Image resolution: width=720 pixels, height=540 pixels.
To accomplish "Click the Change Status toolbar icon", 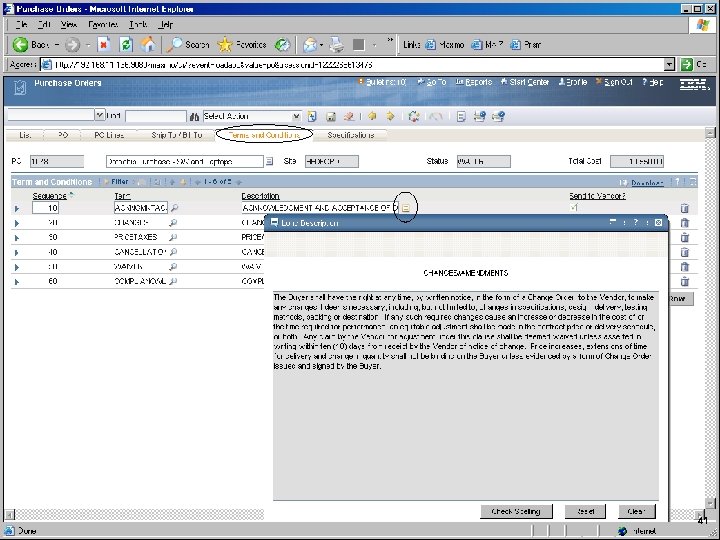I will [414, 117].
